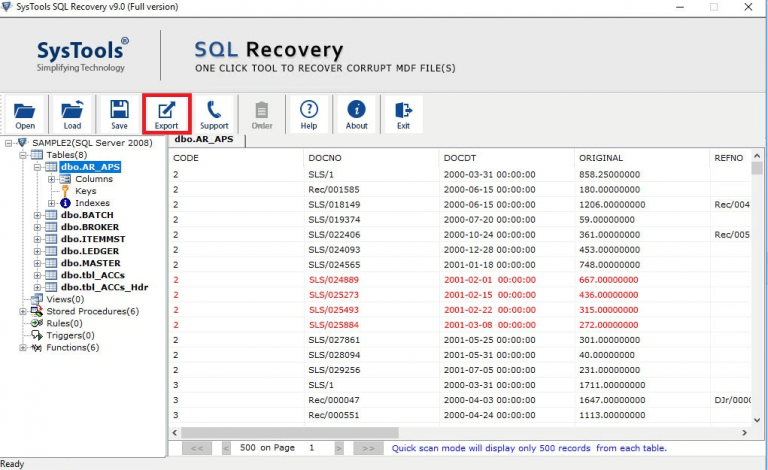Collapse the dbo.AR_APS table node
This screenshot has height=470, width=768.
point(37,167)
